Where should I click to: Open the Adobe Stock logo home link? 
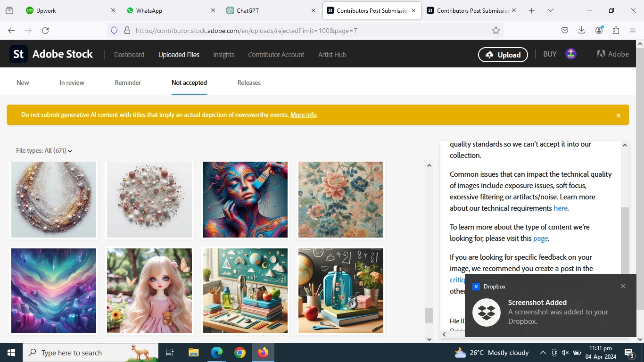(51, 54)
